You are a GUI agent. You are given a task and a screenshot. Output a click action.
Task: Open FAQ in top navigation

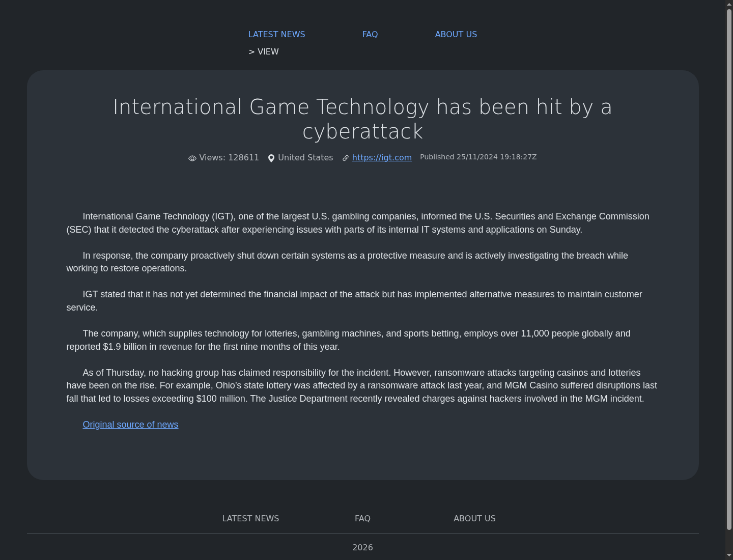370,34
